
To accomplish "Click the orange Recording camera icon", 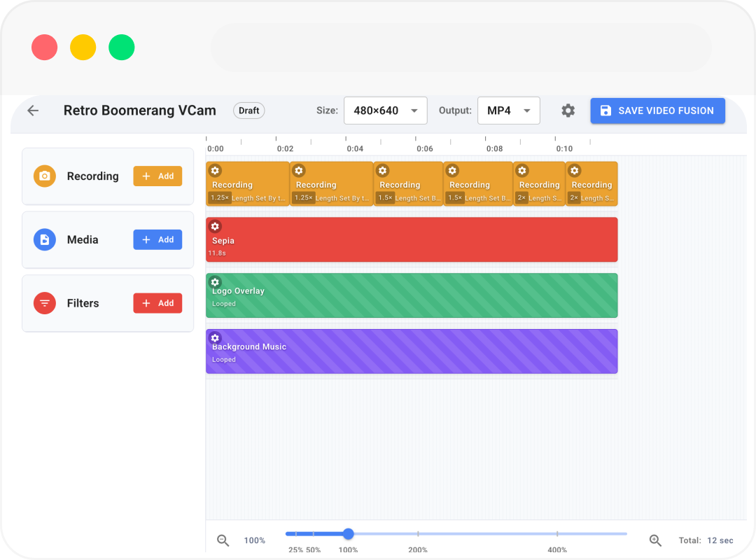I will point(45,176).
